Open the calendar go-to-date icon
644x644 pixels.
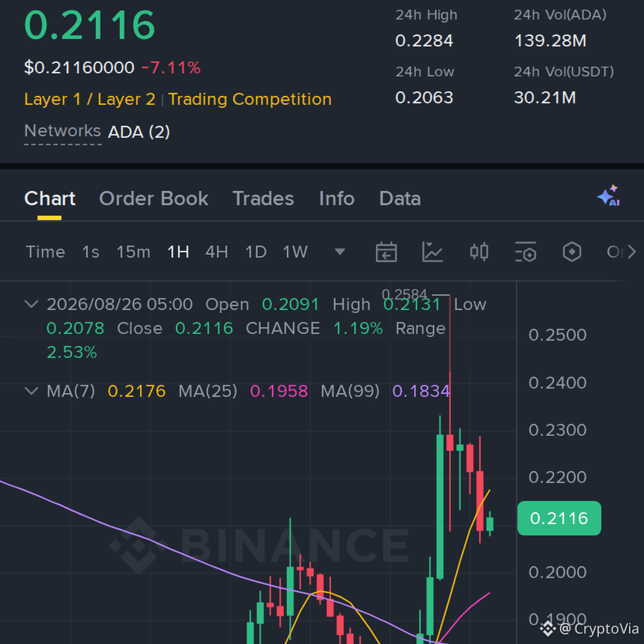(386, 252)
